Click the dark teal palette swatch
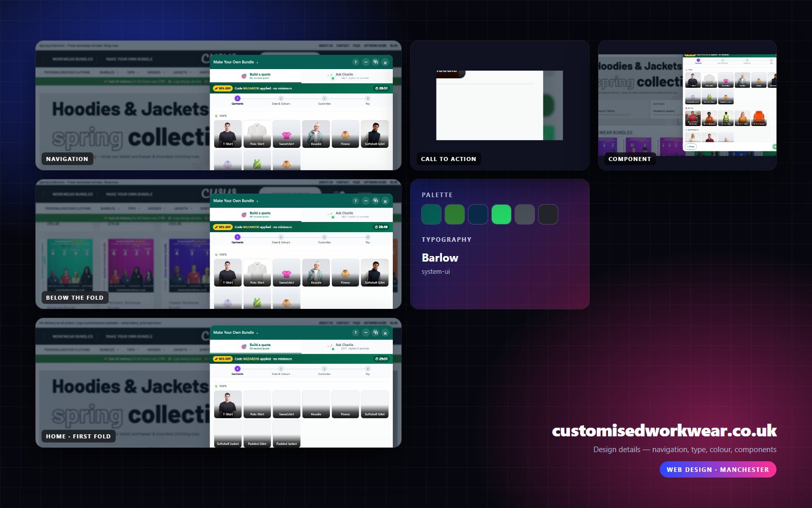The height and width of the screenshot is (508, 812). 431,214
